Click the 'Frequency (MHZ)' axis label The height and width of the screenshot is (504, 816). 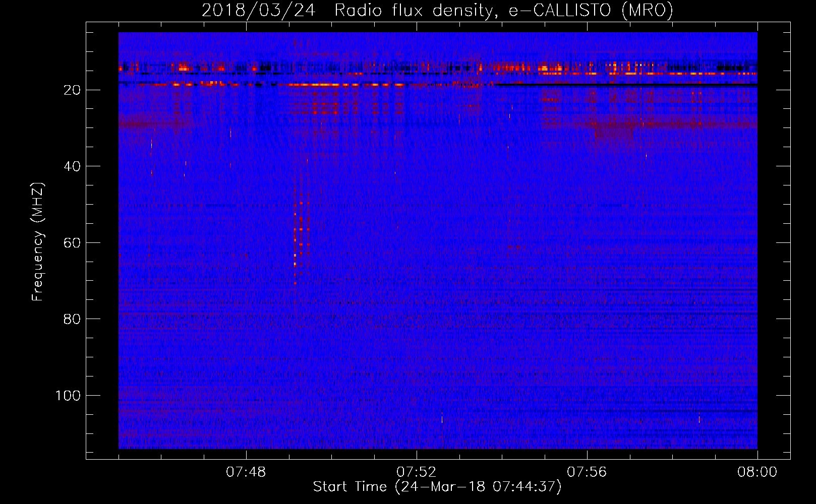click(x=38, y=242)
